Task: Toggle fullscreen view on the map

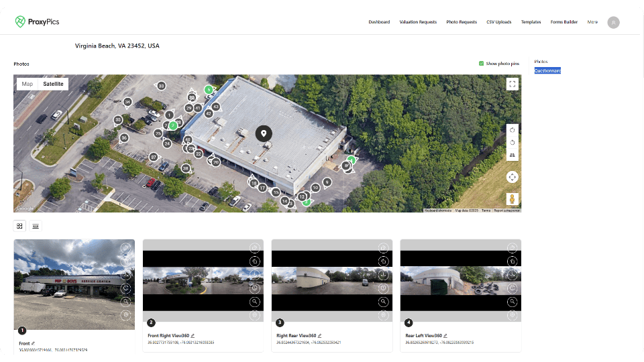Action: (513, 84)
